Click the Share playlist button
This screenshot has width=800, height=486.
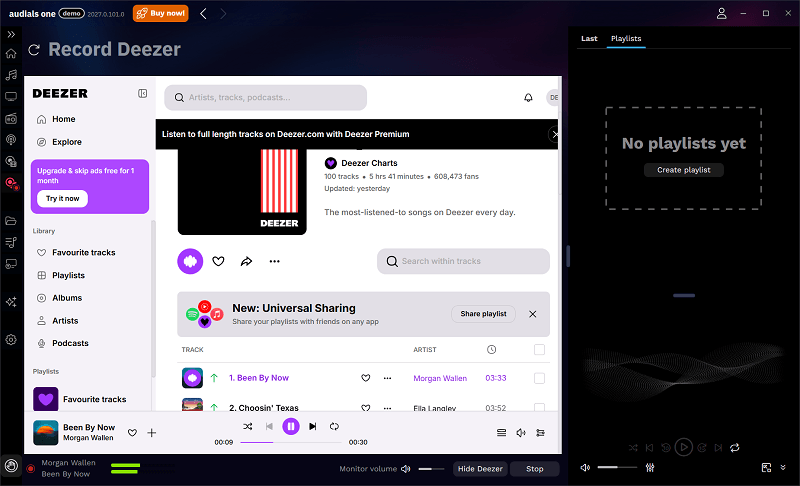coord(483,314)
